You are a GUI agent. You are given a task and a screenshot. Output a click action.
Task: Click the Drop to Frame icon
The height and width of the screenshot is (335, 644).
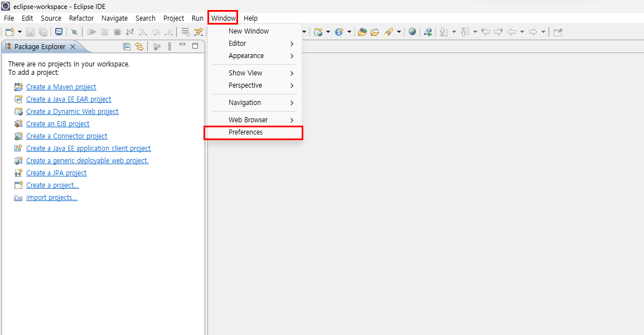point(186,32)
